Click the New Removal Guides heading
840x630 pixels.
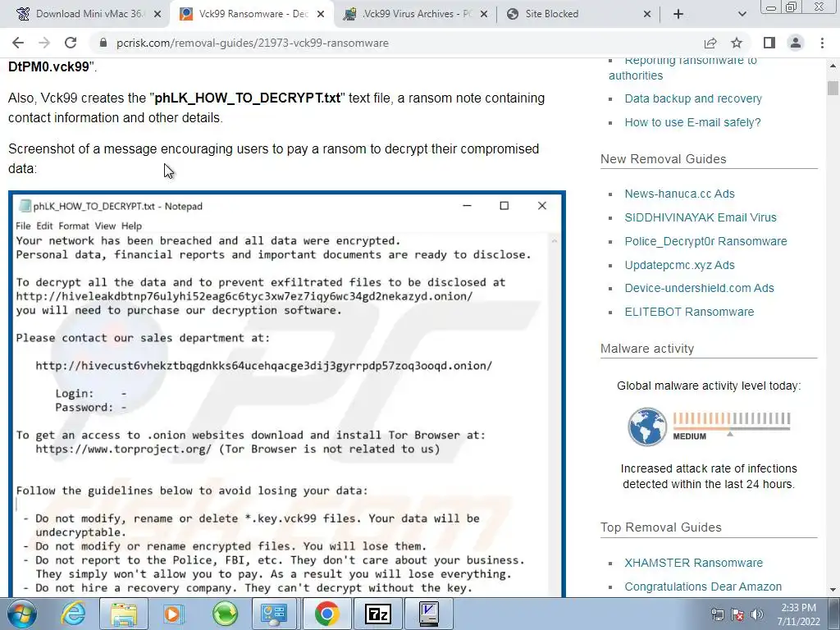pyautogui.click(x=663, y=159)
